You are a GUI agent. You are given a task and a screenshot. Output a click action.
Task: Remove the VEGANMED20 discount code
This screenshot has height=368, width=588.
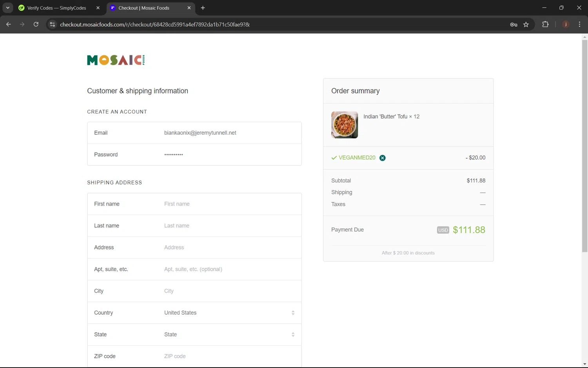click(x=383, y=158)
